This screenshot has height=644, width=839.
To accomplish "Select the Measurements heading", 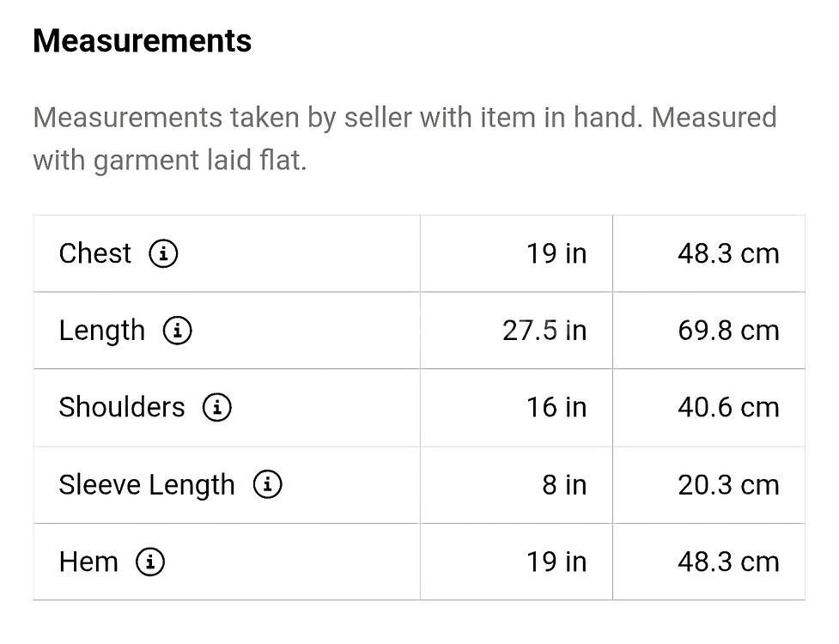I will [143, 41].
